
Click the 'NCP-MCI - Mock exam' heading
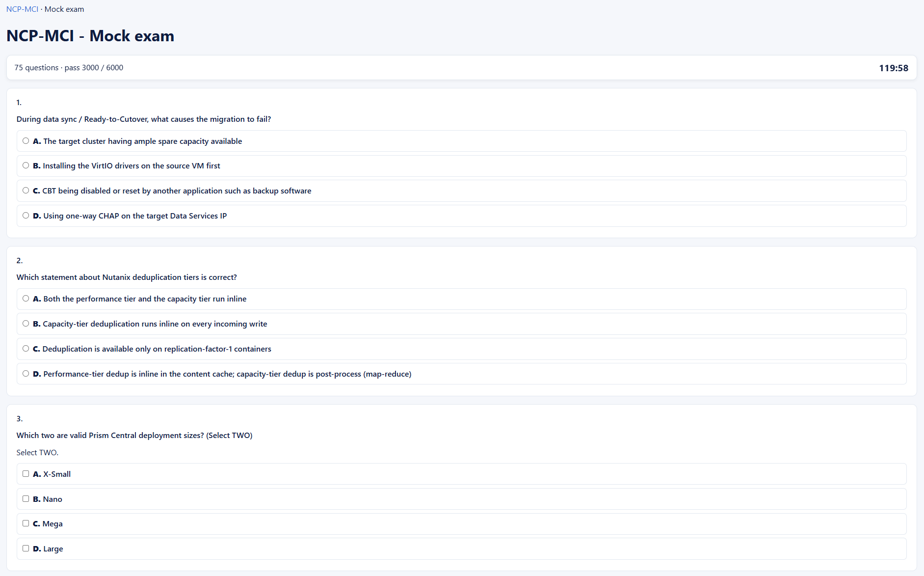click(x=90, y=36)
